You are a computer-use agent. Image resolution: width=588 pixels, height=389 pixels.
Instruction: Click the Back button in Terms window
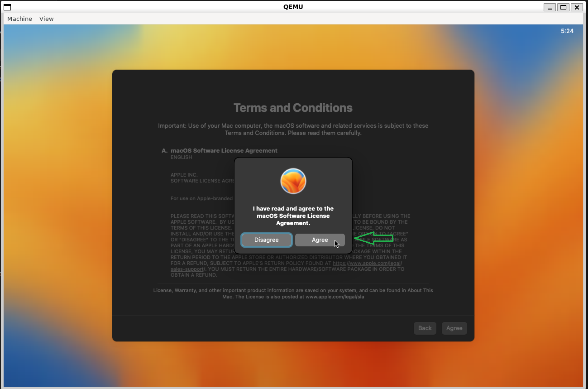click(425, 328)
